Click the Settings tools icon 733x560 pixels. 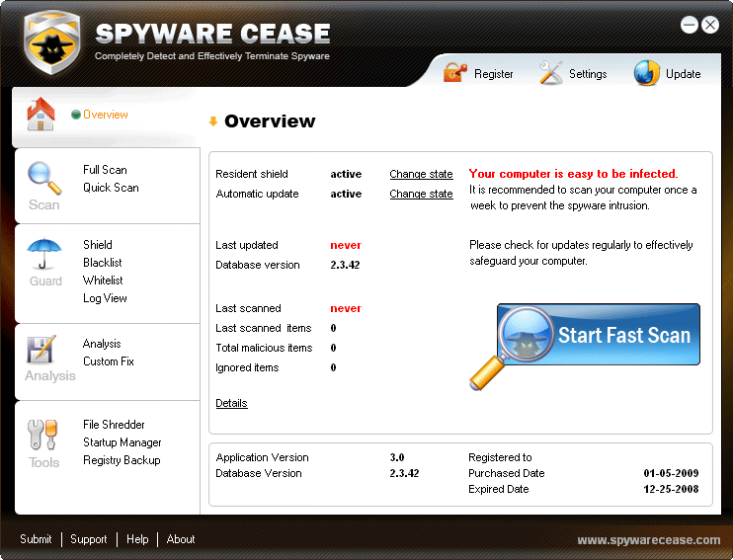click(550, 73)
